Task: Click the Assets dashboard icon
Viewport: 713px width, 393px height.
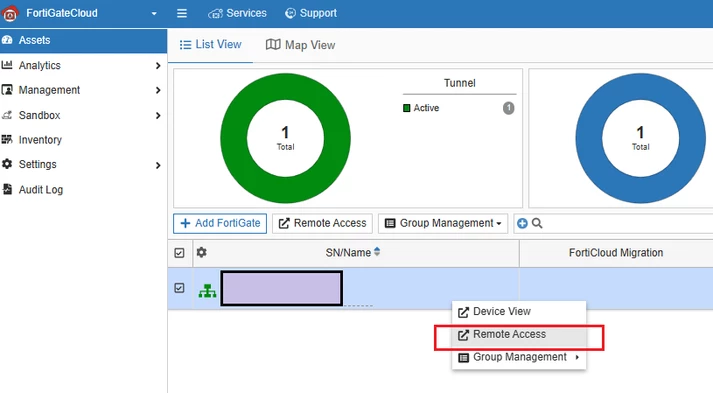Action: (7, 40)
